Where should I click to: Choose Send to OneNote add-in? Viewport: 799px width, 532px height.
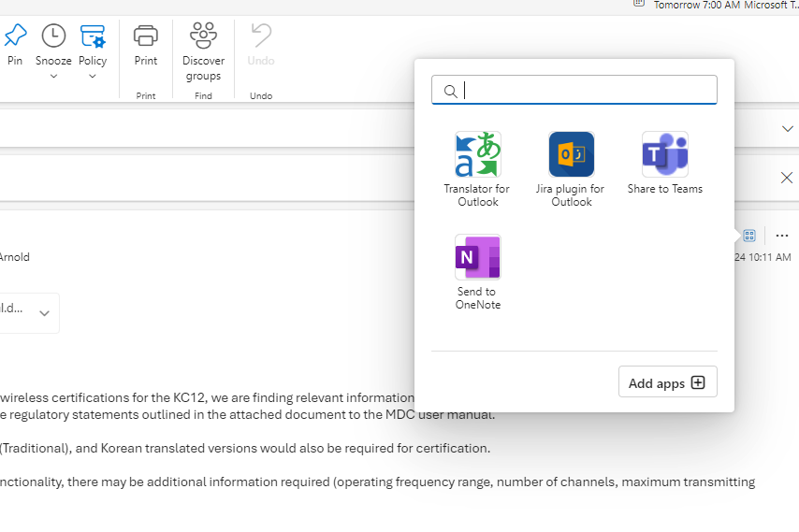[x=477, y=272]
